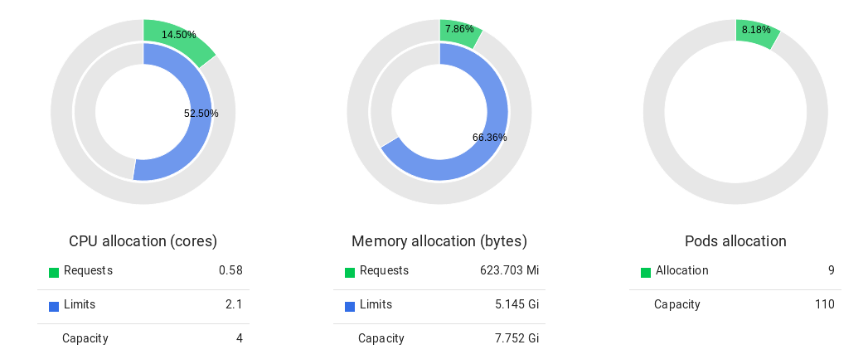868x364 pixels.
Task: Click the Pods Capacity value 110
Action: click(x=825, y=304)
